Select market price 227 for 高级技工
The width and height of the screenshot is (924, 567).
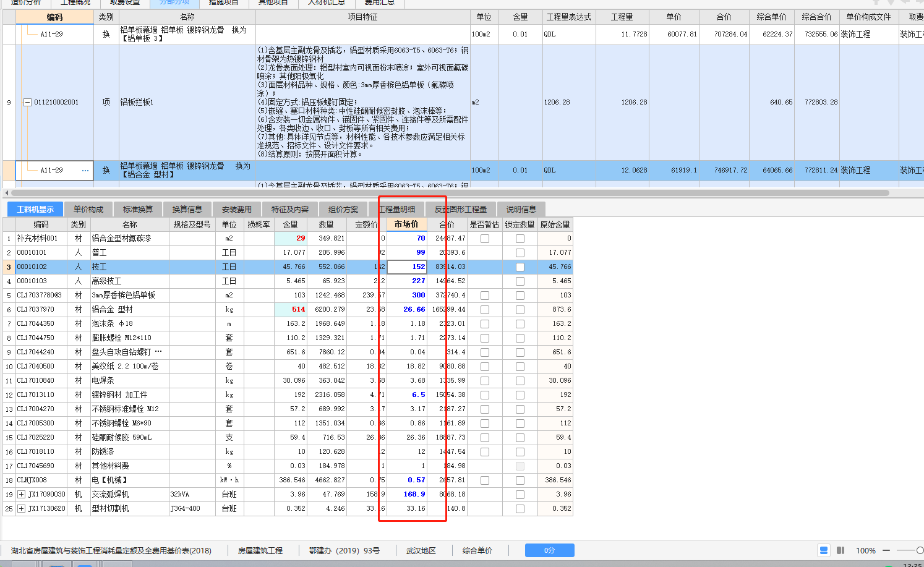coord(406,281)
